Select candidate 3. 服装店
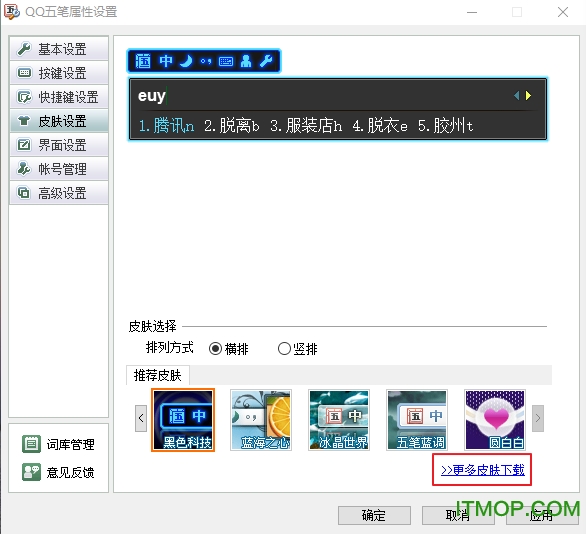The image size is (586, 534). pyautogui.click(x=306, y=126)
